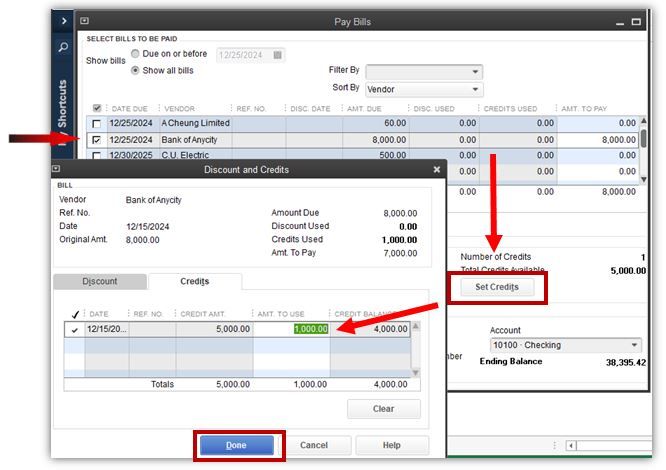Click the 12/15/20... date in credit row

click(x=107, y=329)
